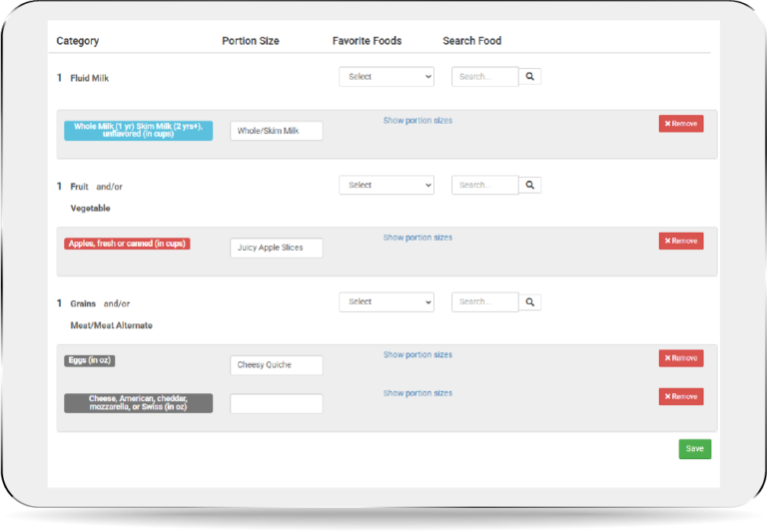The height and width of the screenshot is (532, 767).
Task: Click the search icon in Fruit and/or Vegetable row
Action: [x=529, y=185]
